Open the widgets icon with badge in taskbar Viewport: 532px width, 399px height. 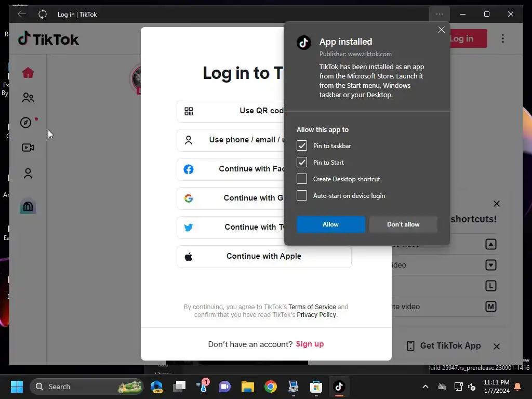203,386
